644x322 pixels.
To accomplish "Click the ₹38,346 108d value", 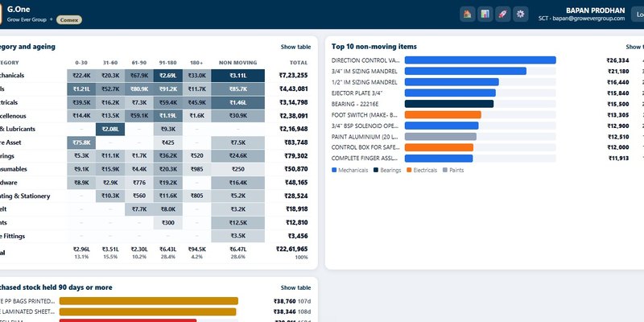I will pyautogui.click(x=291, y=312).
